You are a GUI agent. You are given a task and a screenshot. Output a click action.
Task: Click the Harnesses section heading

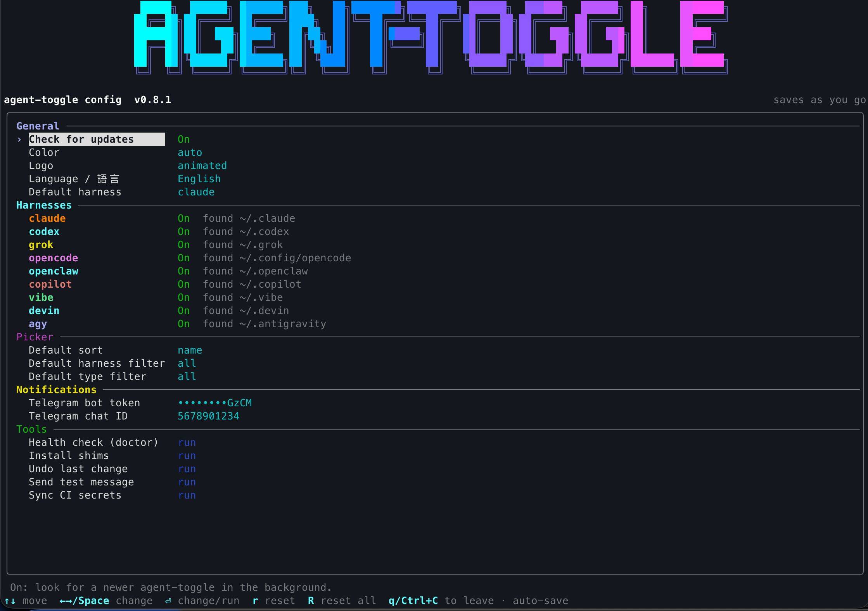44,205
